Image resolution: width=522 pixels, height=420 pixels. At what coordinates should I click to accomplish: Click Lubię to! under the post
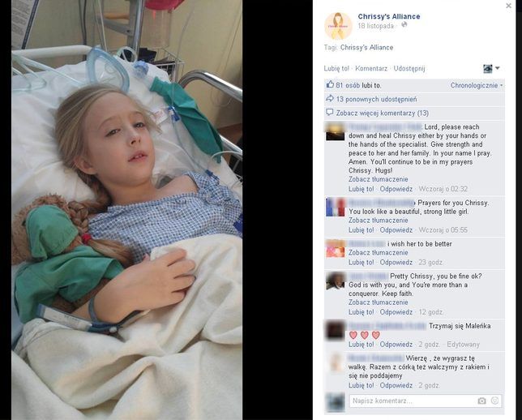point(336,69)
